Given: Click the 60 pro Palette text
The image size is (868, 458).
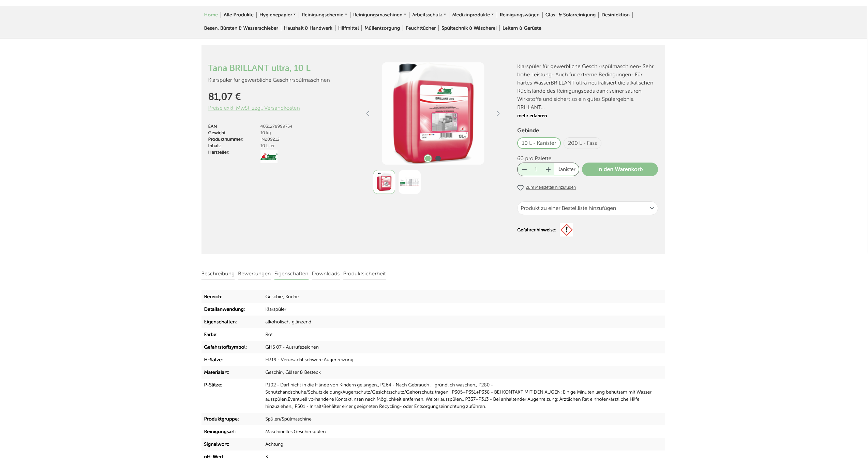Looking at the screenshot, I should tap(534, 158).
